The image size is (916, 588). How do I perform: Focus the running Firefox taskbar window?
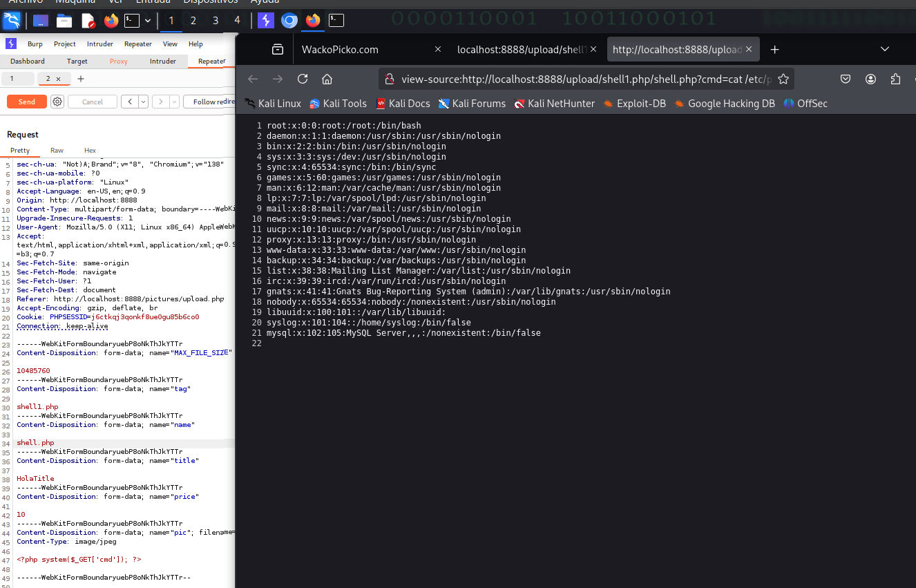click(313, 21)
